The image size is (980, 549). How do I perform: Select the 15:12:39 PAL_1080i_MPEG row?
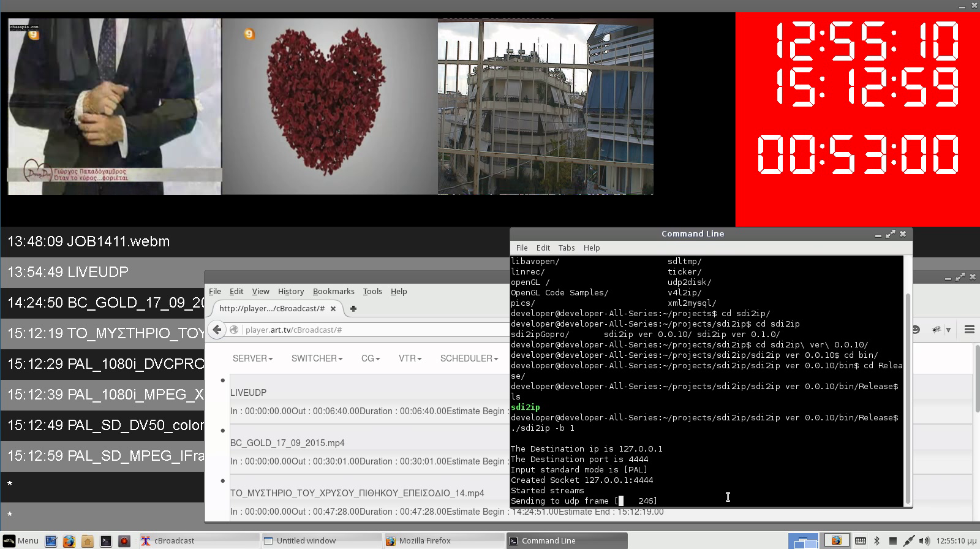(x=102, y=395)
